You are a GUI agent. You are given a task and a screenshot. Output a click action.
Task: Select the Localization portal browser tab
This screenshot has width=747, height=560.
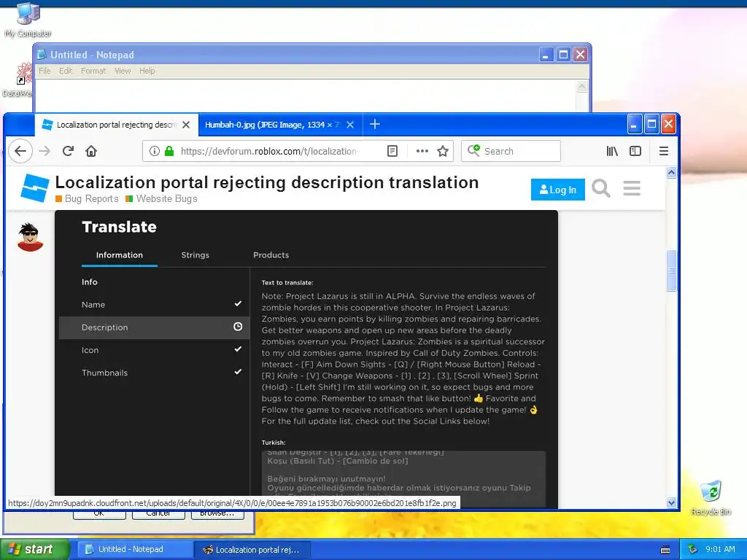(116, 125)
